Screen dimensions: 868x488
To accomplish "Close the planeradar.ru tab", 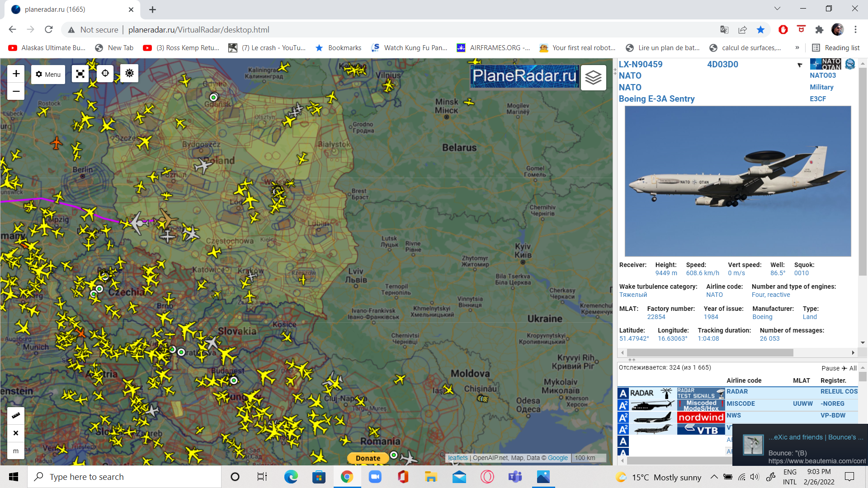I will click(131, 9).
